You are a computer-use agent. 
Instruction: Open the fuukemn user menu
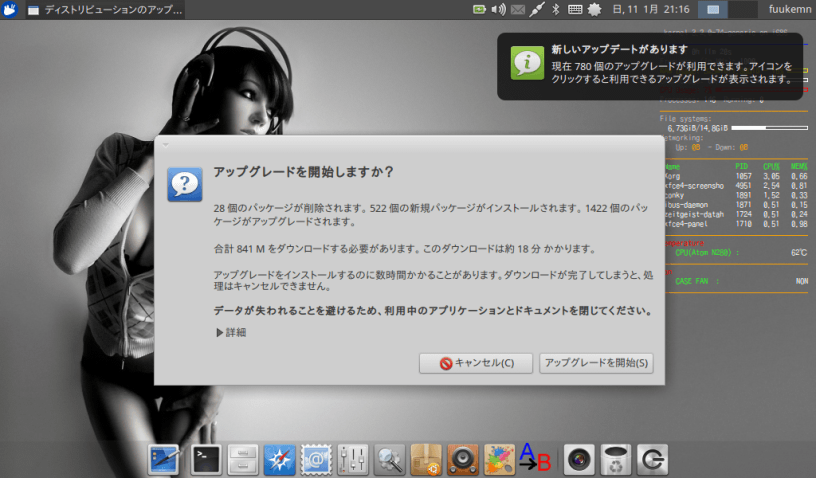point(789,9)
